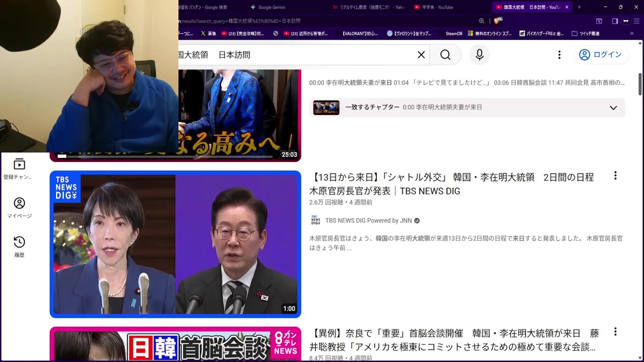Open the X 画像 bookmark
This screenshot has height=362, width=644.
pyautogui.click(x=208, y=34)
